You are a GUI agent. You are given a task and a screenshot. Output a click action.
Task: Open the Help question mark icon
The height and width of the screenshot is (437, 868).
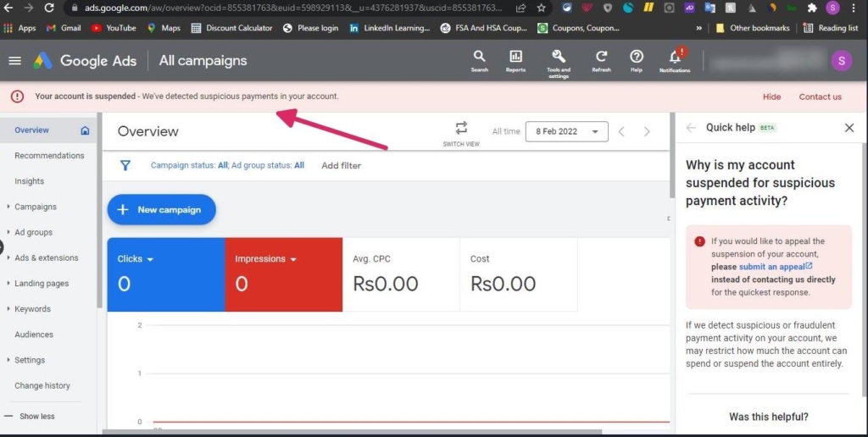coord(637,58)
